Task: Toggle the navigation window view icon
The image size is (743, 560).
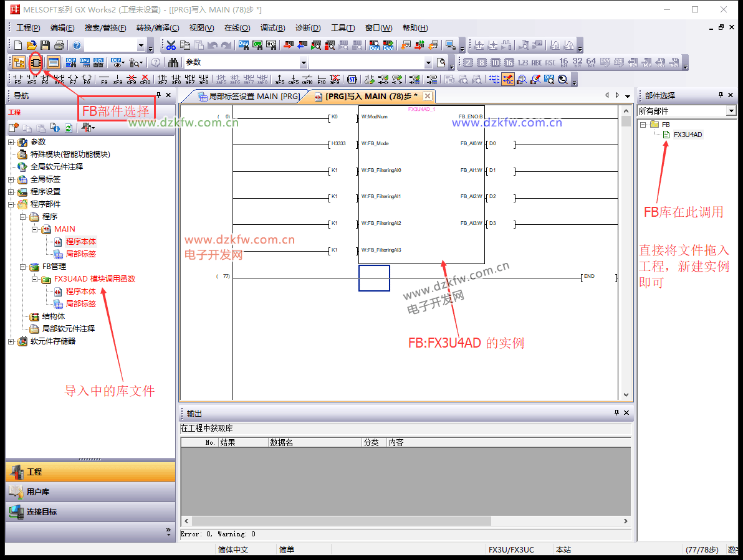Action: coord(18,63)
